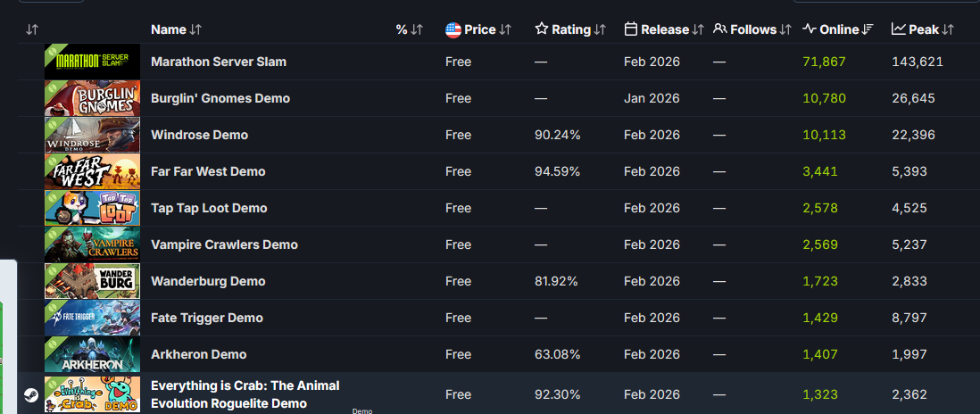
Task: Click the people icon beside Follows
Action: [x=720, y=29]
